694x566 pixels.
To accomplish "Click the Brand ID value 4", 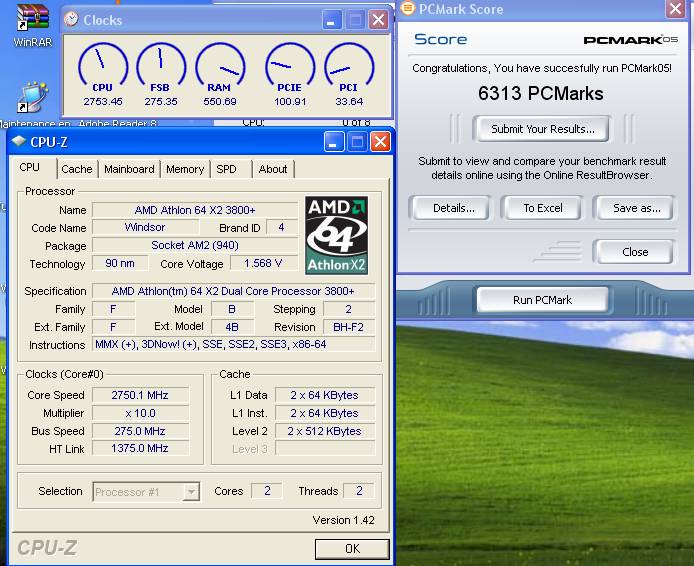I will click(281, 227).
